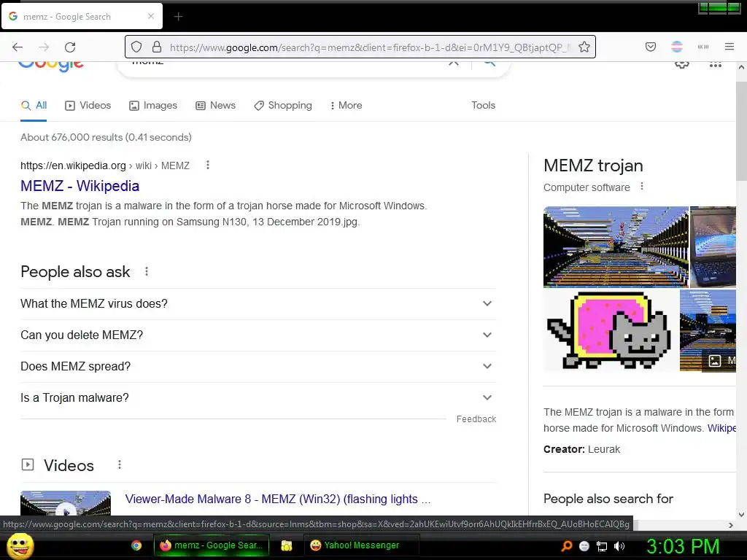Open a new tab with plus button

[x=178, y=17]
